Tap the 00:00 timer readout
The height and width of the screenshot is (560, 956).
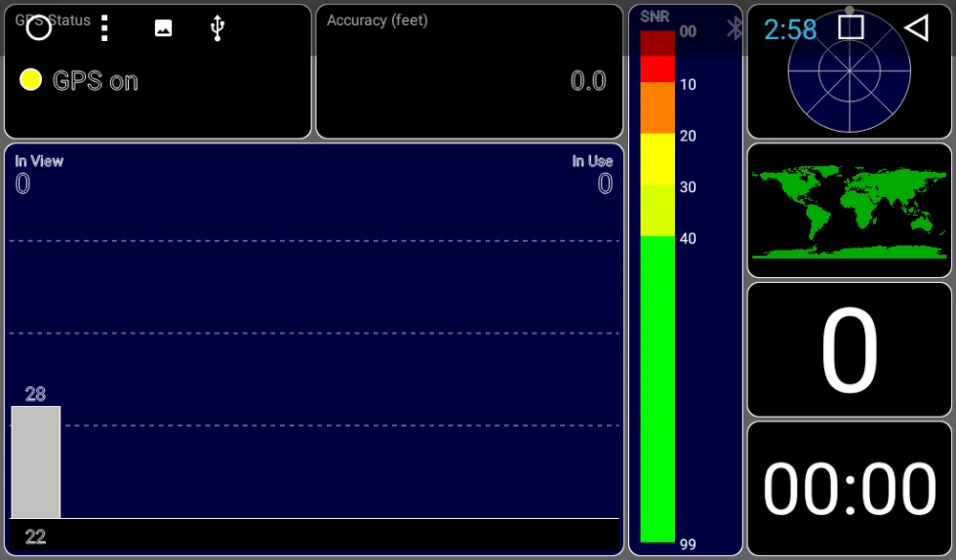click(x=849, y=488)
